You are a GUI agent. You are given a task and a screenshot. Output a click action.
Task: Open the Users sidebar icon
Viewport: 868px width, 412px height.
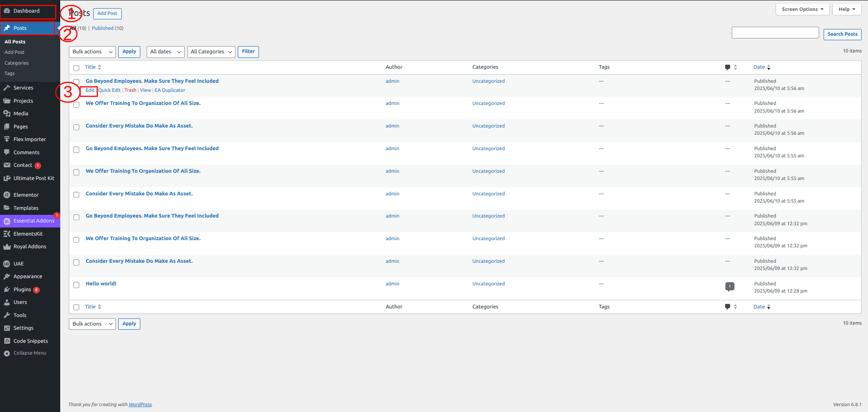pyautogui.click(x=7, y=302)
